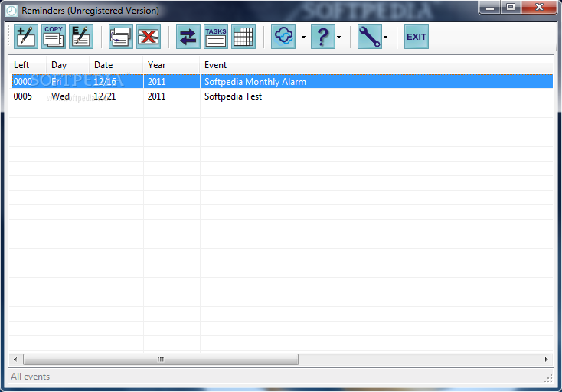Click the 12/21 date cell
Image resolution: width=562 pixels, height=392 pixels.
[x=105, y=96]
